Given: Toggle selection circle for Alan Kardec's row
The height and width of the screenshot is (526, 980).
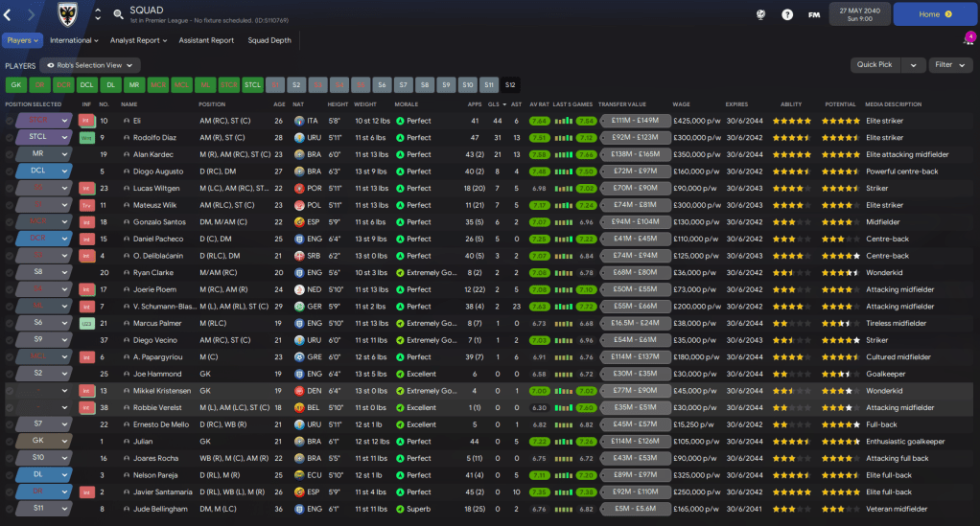Looking at the screenshot, I should (x=10, y=154).
